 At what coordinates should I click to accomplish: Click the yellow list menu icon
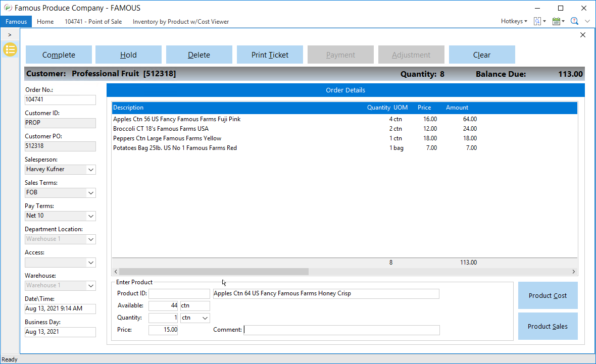coord(10,49)
